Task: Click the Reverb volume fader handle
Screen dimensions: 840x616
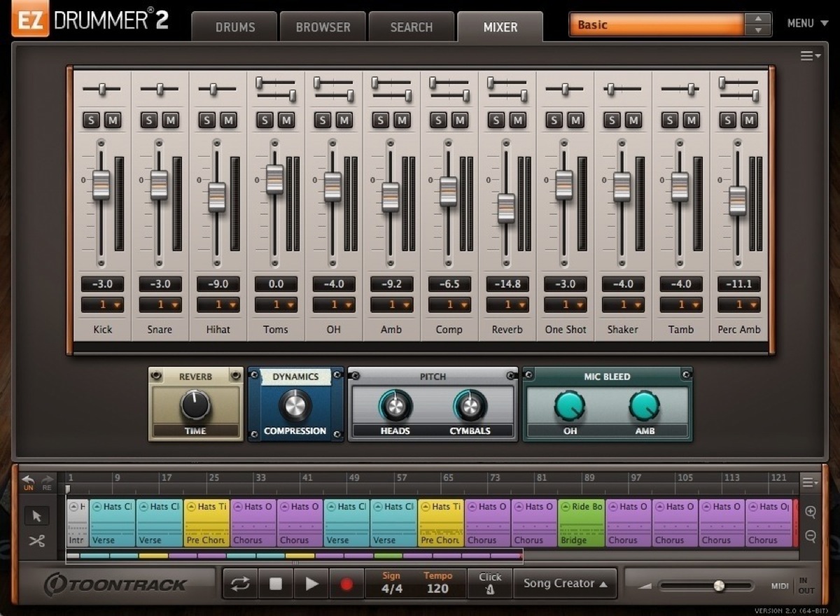Action: (507, 208)
